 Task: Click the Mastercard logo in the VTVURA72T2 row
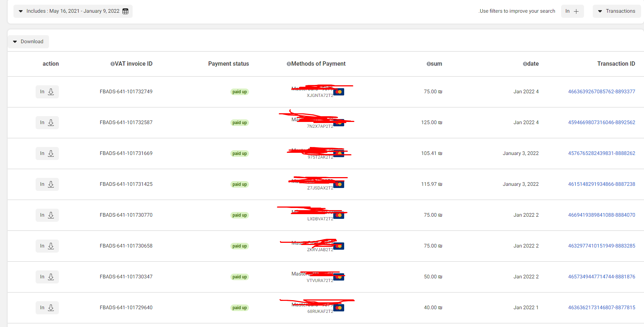point(339,277)
